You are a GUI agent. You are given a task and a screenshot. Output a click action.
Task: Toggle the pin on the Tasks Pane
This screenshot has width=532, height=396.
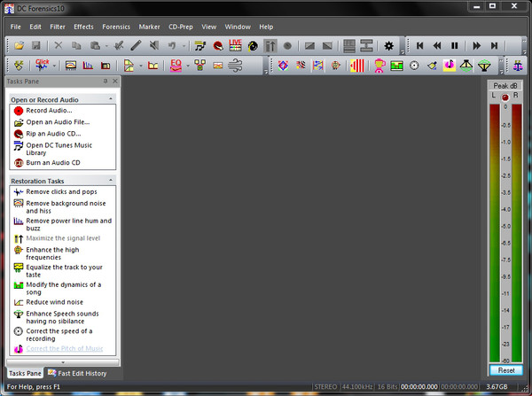[x=105, y=81]
